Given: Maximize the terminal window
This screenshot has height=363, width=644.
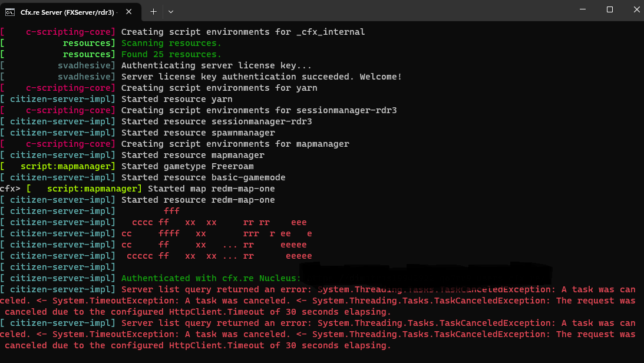Looking at the screenshot, I should pos(610,9).
